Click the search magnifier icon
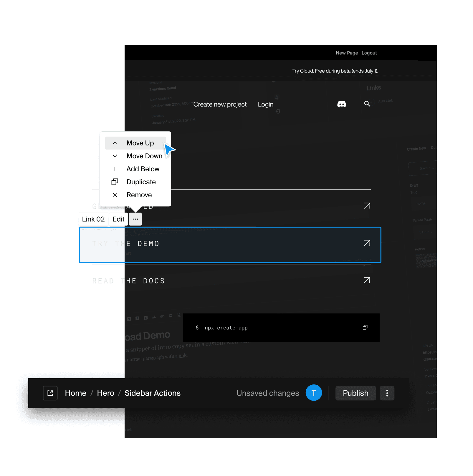Image resolution: width=473 pixels, height=476 pixels. click(x=367, y=104)
